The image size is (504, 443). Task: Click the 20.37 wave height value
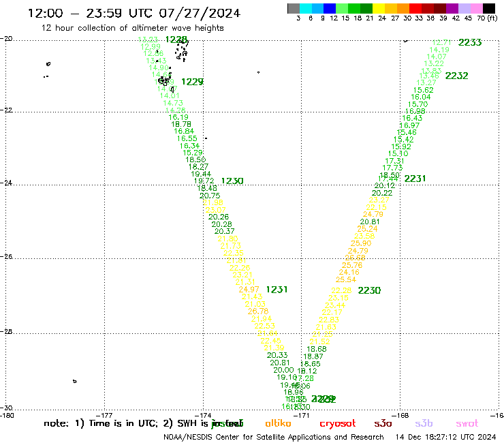[x=225, y=231]
